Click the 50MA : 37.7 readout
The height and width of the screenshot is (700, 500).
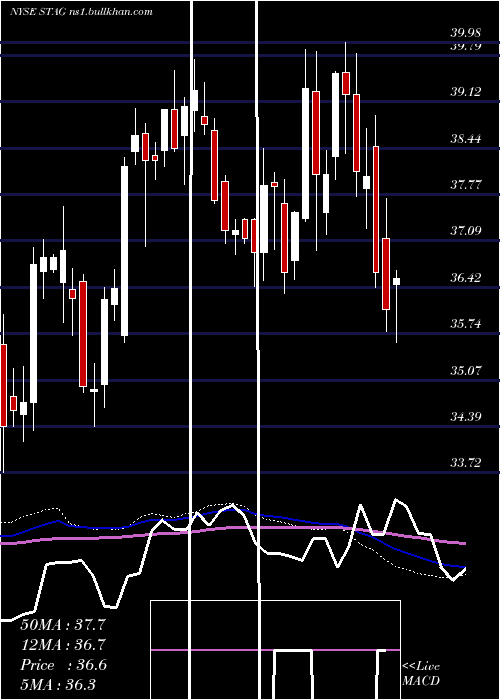click(63, 625)
